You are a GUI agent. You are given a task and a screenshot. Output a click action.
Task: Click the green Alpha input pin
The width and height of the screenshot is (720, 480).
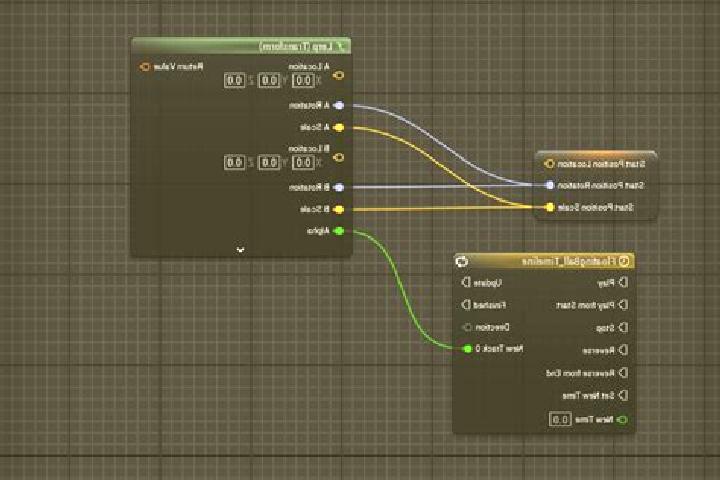click(338, 231)
